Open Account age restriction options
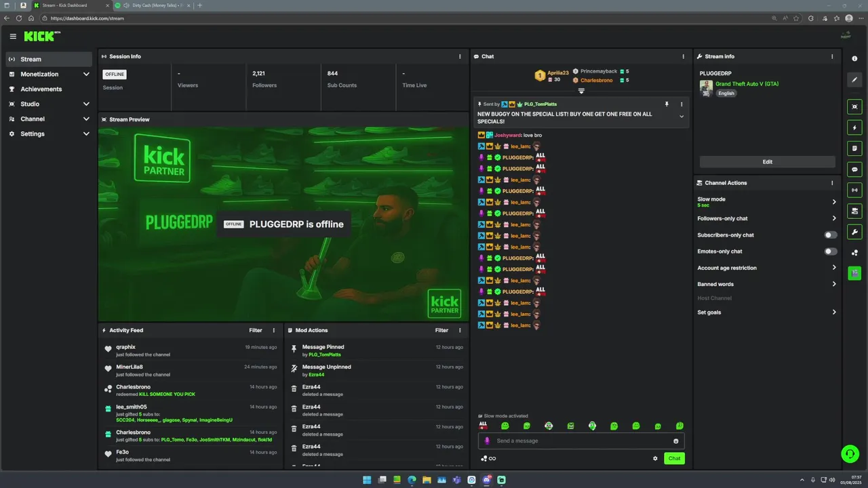The height and width of the screenshot is (488, 868). point(766,268)
